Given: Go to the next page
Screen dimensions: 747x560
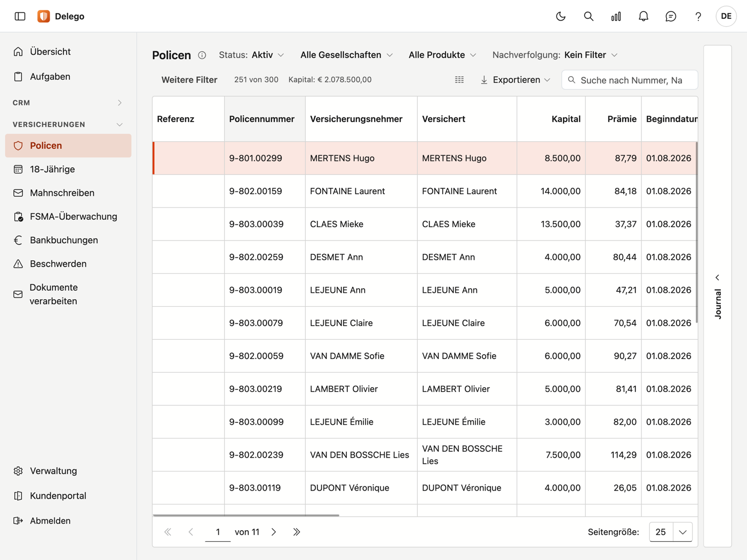Looking at the screenshot, I should pyautogui.click(x=274, y=532).
